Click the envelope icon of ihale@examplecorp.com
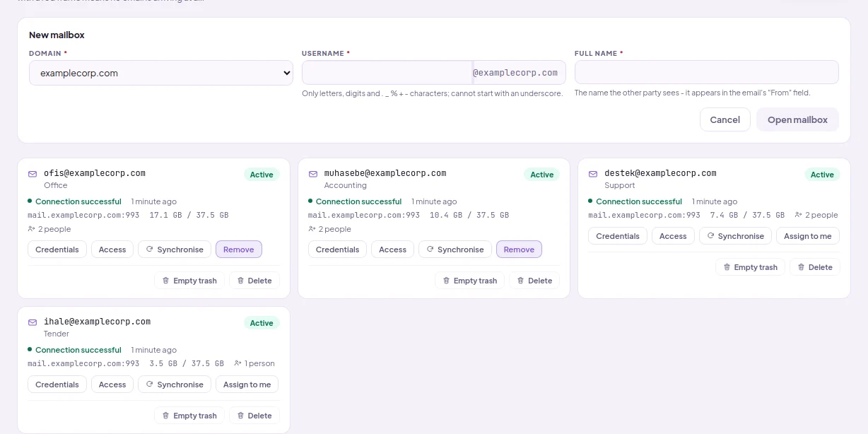This screenshot has width=868, height=434. 32,322
